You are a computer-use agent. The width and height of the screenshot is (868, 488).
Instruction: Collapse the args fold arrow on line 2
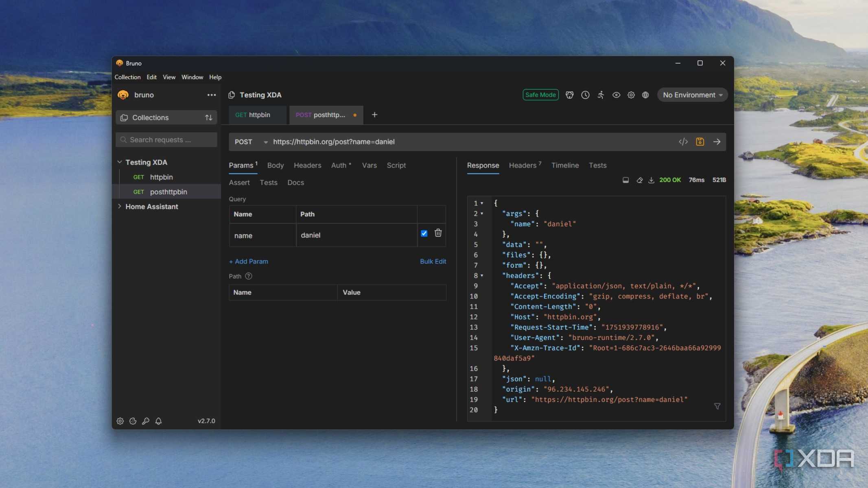click(482, 213)
